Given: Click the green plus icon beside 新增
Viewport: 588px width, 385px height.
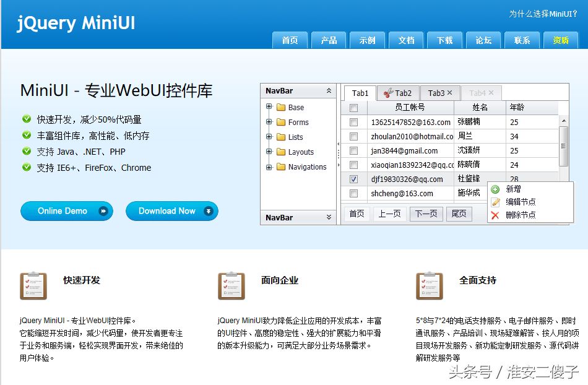Looking at the screenshot, I should point(495,189).
